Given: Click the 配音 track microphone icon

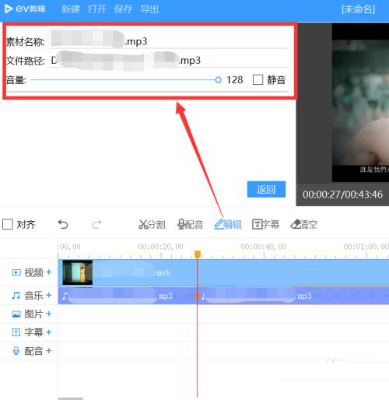Looking at the screenshot, I should coord(16,351).
